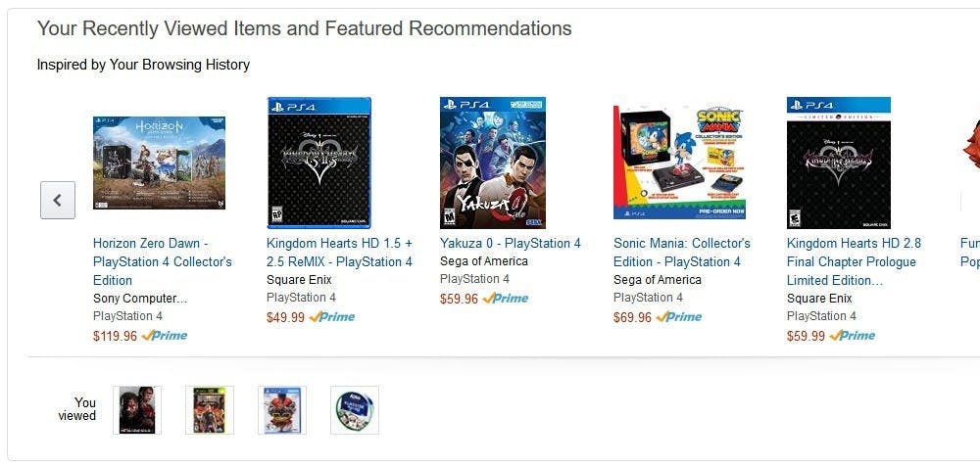Click Sonic Mania: Collector's Edition title link
980x466 pixels.
[x=681, y=253]
